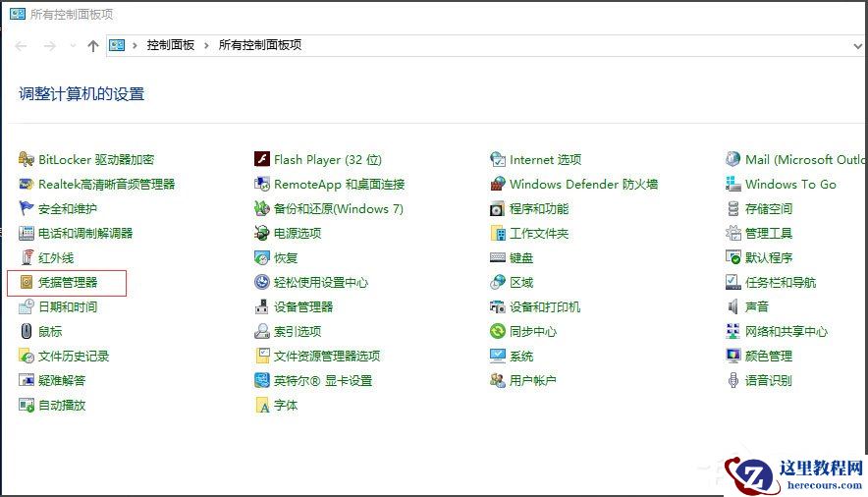
Task: Open the 设备和打印机 link
Action: [545, 306]
